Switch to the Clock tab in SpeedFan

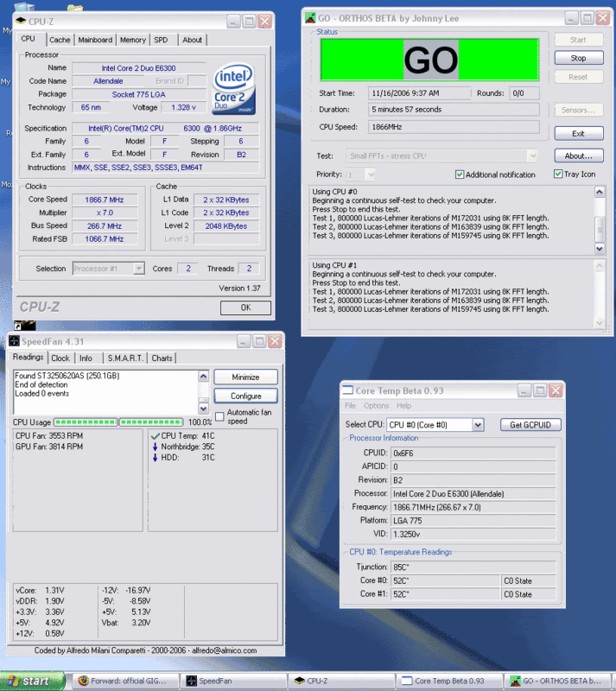60,358
